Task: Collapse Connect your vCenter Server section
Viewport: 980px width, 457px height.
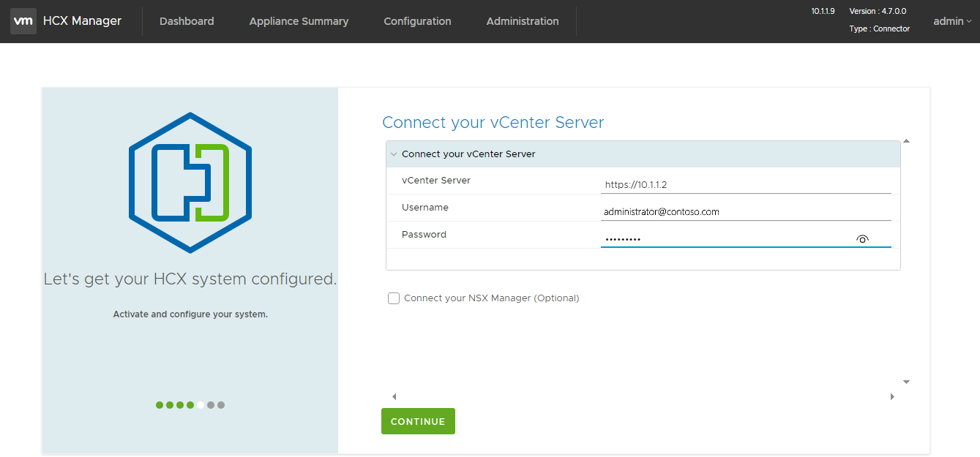Action: coord(394,154)
